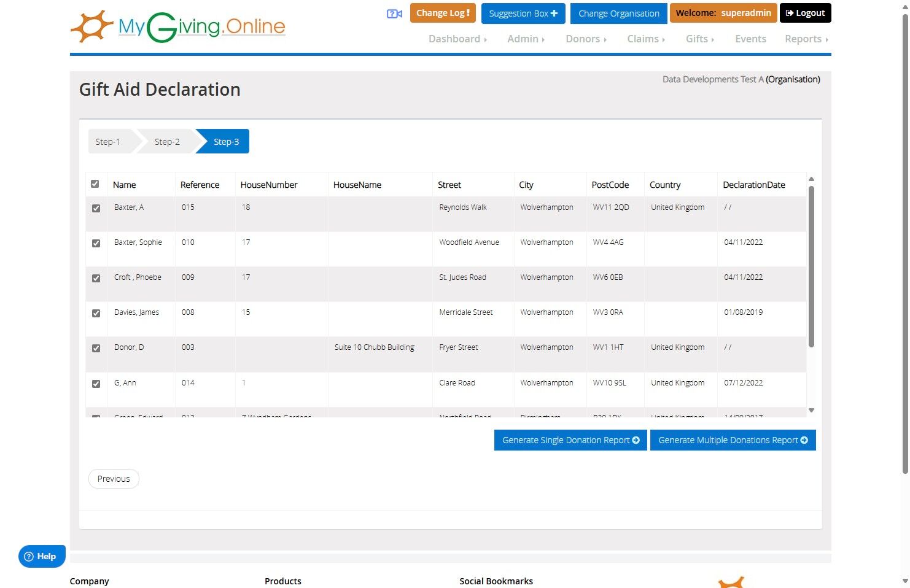The width and height of the screenshot is (910, 588).
Task: Uncheck the Donor, D row checkbox
Action: click(96, 348)
